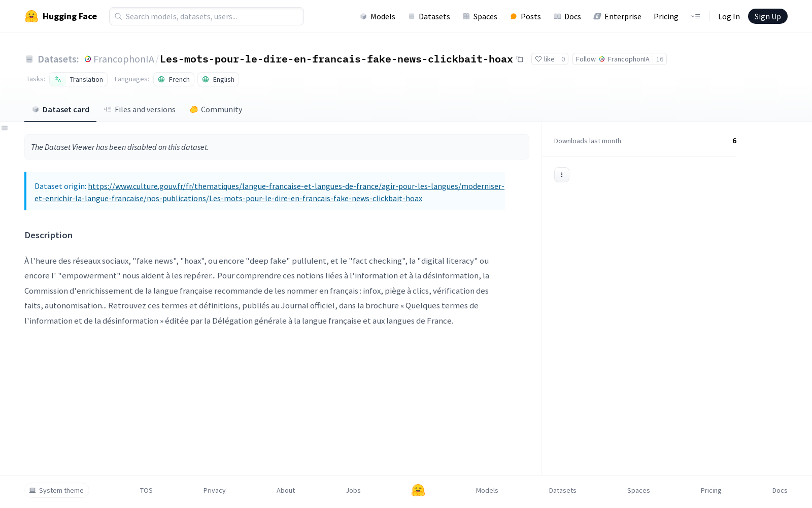Click the Description heading
Image resolution: width=812 pixels, height=508 pixels.
49,235
